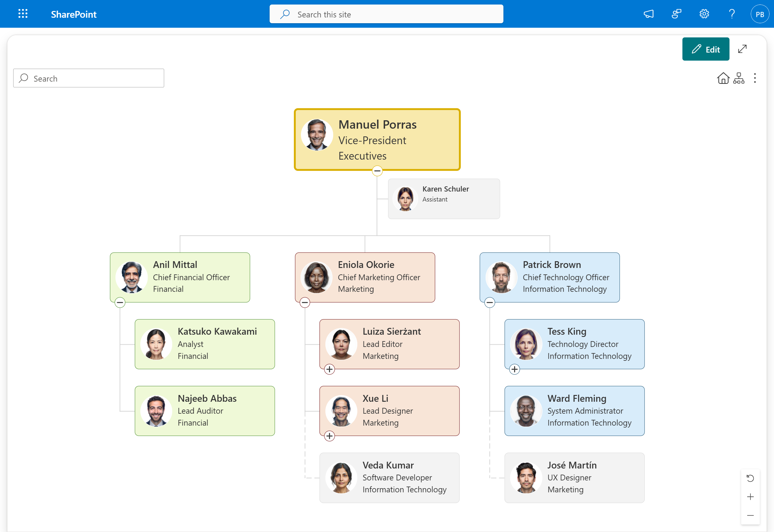
Task: Expand Luiza Sierżant's reports
Action: (x=330, y=369)
